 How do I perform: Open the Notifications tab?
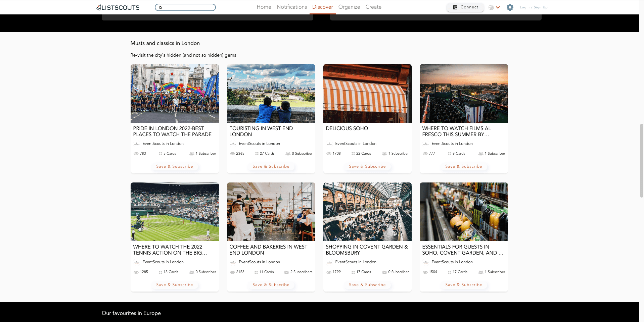[x=291, y=7]
